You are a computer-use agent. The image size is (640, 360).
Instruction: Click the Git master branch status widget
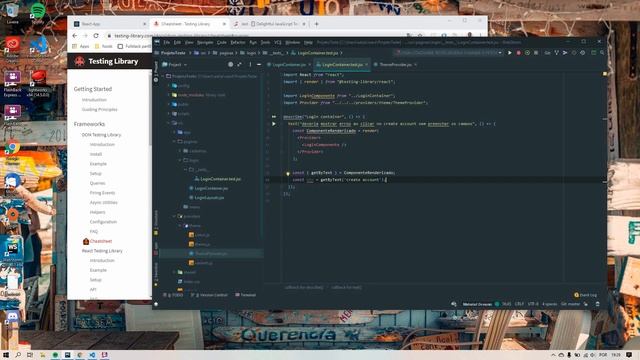coord(571,304)
